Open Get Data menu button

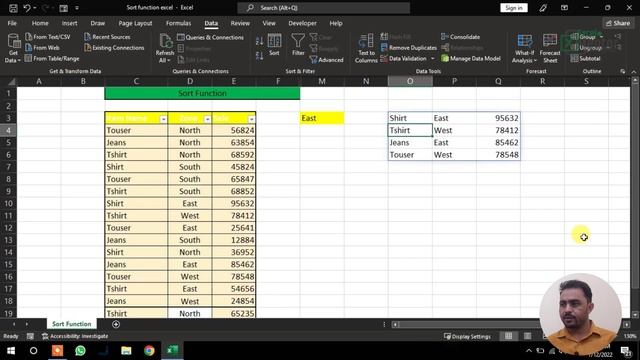point(13,48)
